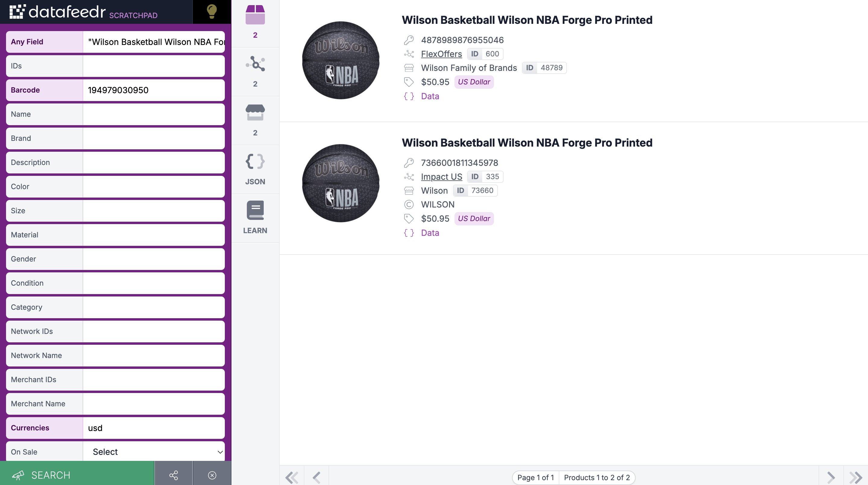Jump to the first results page
Screen dimensions: 868x485
[x=292, y=477]
